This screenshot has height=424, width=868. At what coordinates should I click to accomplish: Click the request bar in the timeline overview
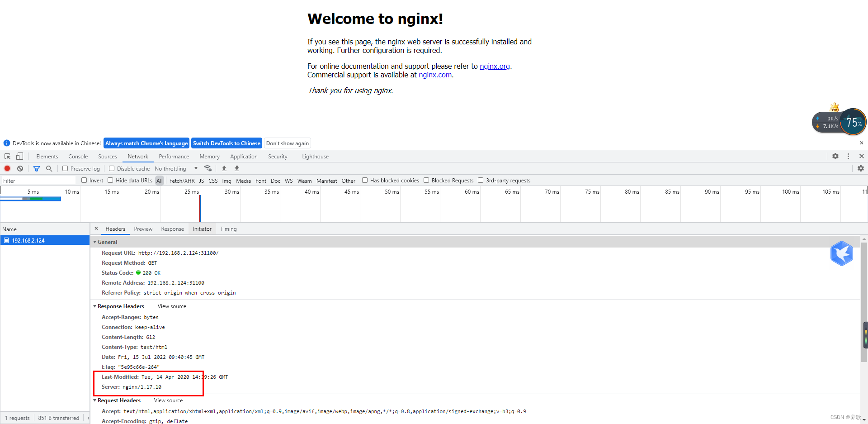coord(31,199)
